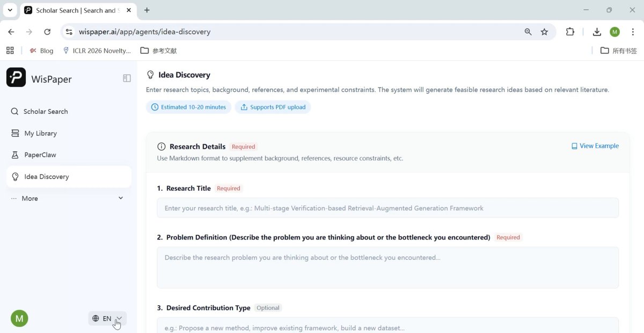Expand the More menu in sidebar
Viewport: 644px width, 333px height.
click(x=68, y=198)
